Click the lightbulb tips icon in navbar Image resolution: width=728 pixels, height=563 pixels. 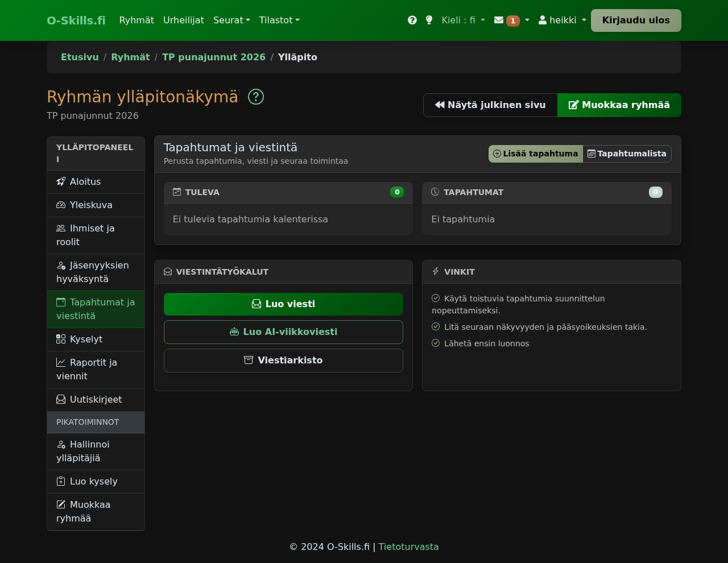coord(429,20)
